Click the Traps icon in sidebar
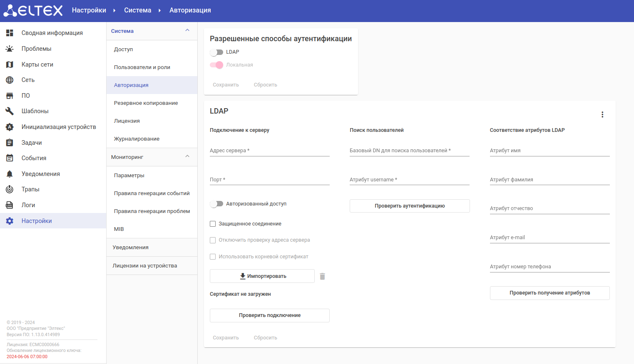This screenshot has width=634, height=364. [x=10, y=189]
